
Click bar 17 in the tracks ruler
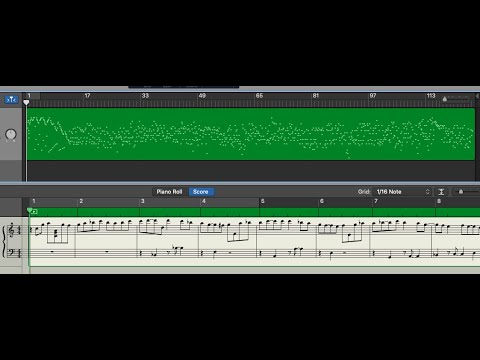pos(87,96)
